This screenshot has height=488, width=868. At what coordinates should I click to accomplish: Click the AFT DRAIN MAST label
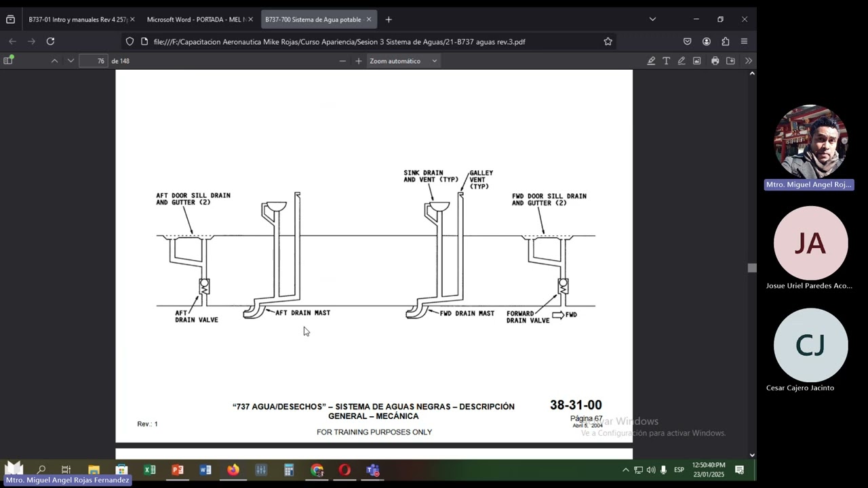(302, 313)
